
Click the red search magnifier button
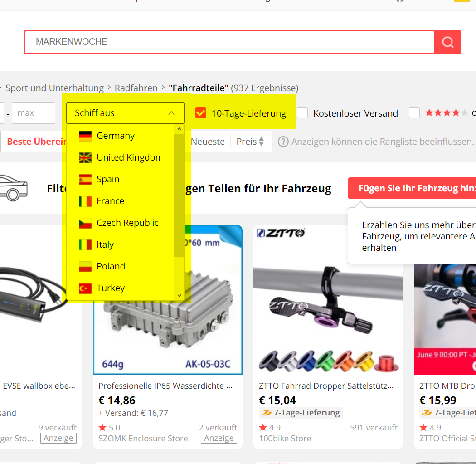tap(447, 42)
